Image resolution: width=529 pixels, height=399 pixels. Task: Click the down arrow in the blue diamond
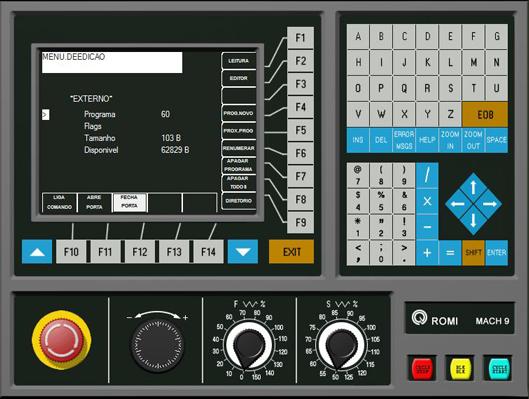click(x=473, y=220)
